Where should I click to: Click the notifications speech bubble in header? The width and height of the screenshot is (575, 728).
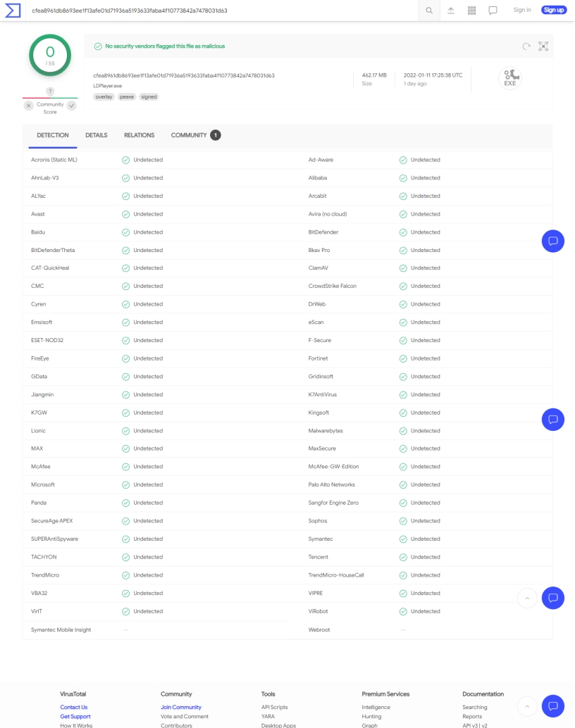(493, 11)
